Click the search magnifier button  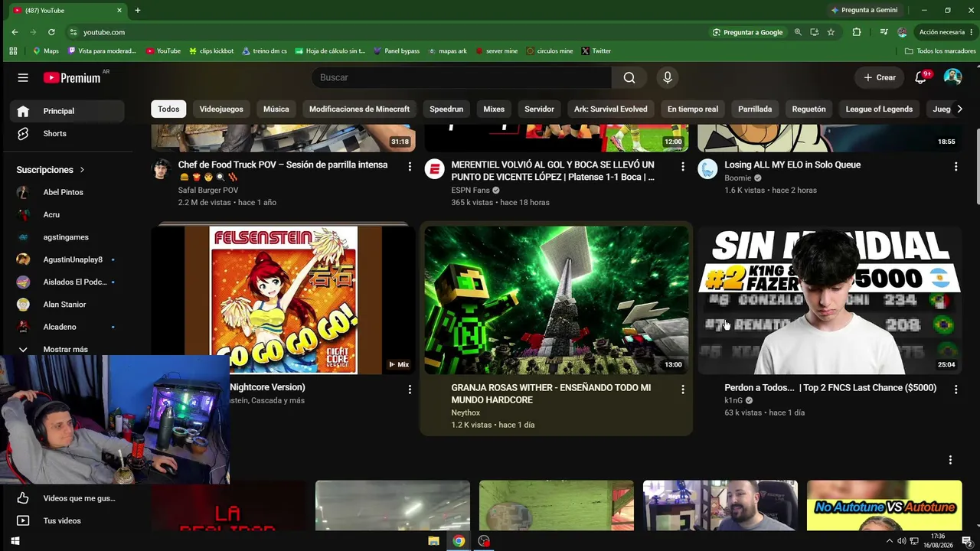(x=629, y=77)
